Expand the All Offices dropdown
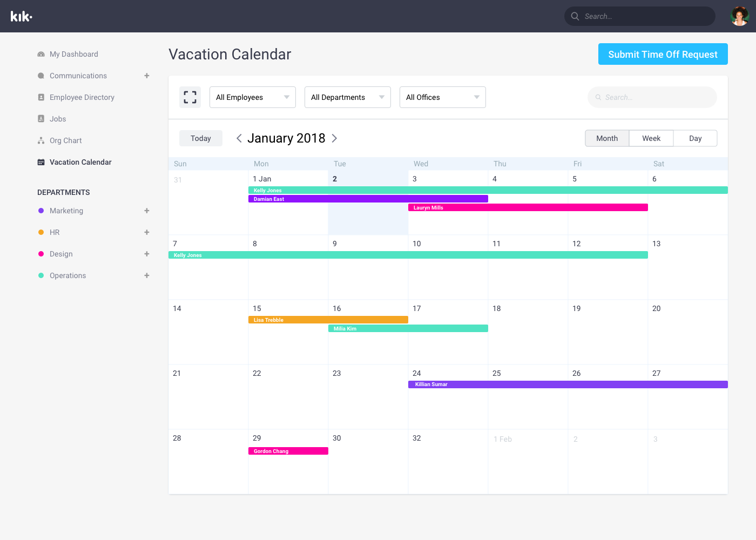756x540 pixels. point(443,97)
